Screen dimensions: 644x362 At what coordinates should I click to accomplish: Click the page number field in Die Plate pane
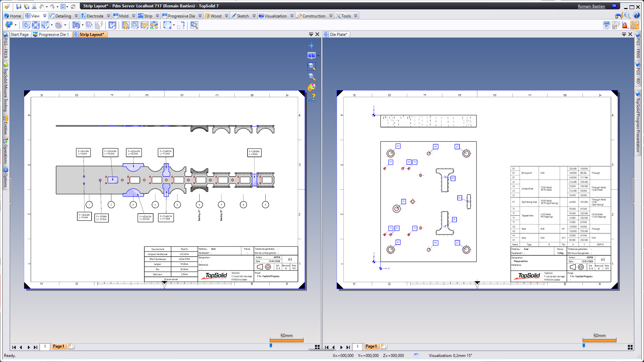(x=358, y=347)
